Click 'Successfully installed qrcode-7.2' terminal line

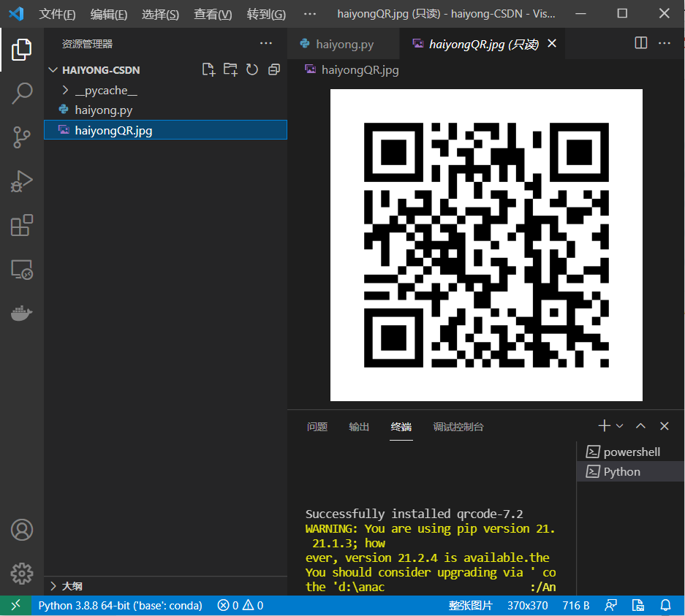[x=415, y=514]
